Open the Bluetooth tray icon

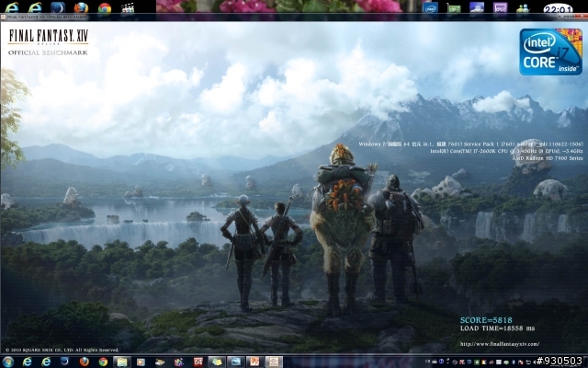[514, 362]
